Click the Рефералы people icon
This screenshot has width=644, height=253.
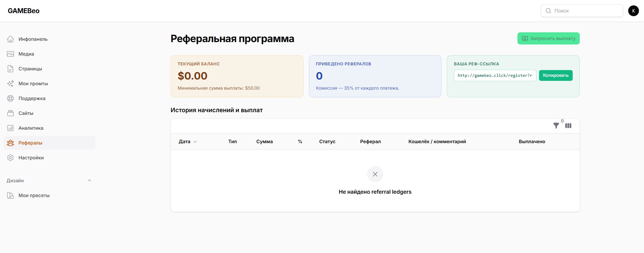click(x=10, y=143)
